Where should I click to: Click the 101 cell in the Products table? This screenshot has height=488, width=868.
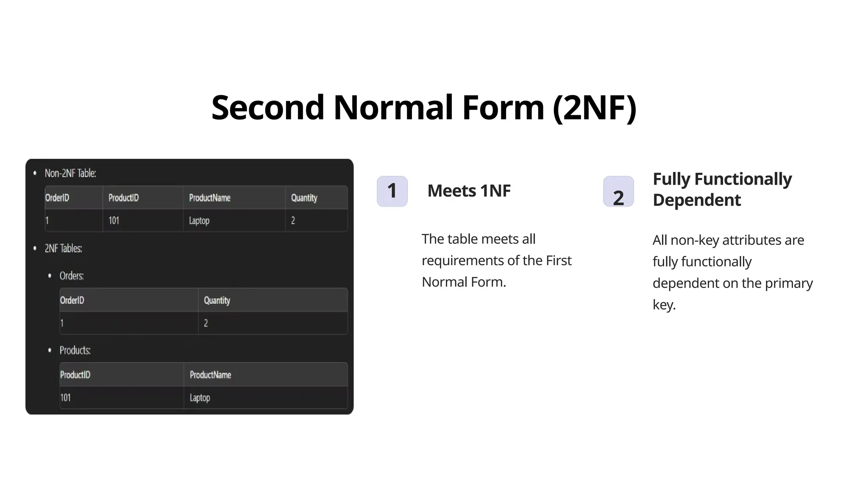(x=66, y=398)
